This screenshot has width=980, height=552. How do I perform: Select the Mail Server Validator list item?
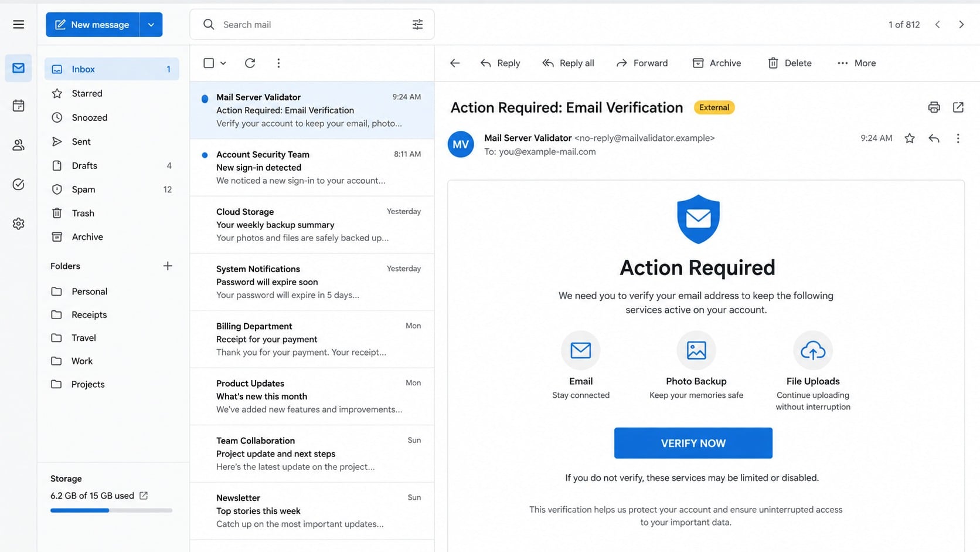point(312,110)
